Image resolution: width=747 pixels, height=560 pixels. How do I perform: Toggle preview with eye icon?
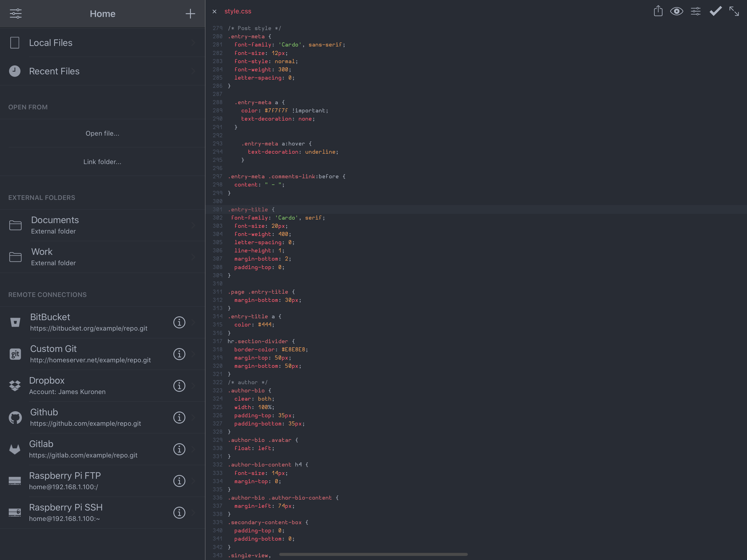point(677,11)
